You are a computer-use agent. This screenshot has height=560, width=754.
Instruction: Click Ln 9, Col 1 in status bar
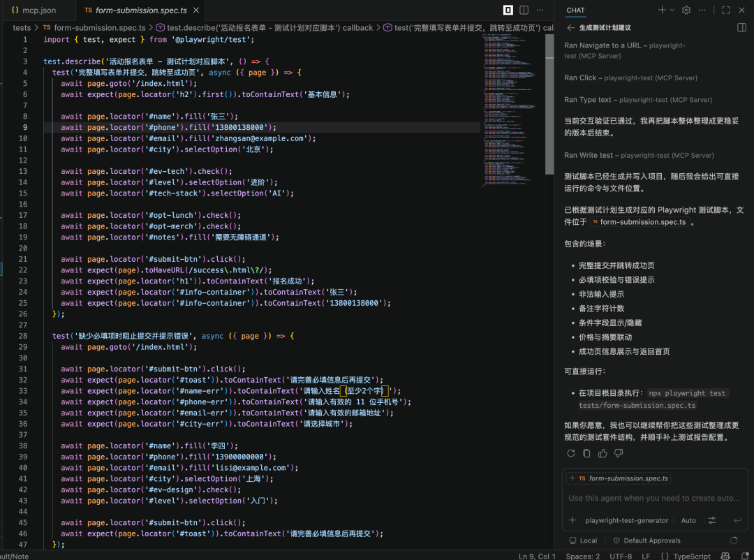pos(537,556)
